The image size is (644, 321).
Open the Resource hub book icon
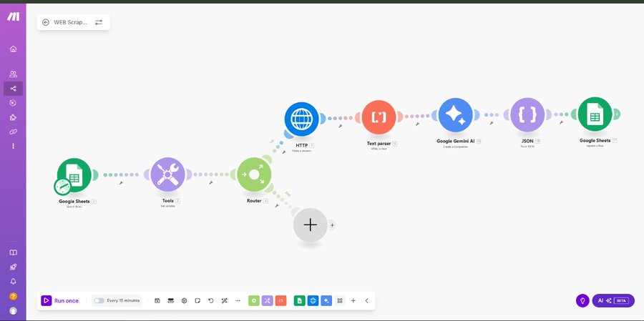coord(13,253)
